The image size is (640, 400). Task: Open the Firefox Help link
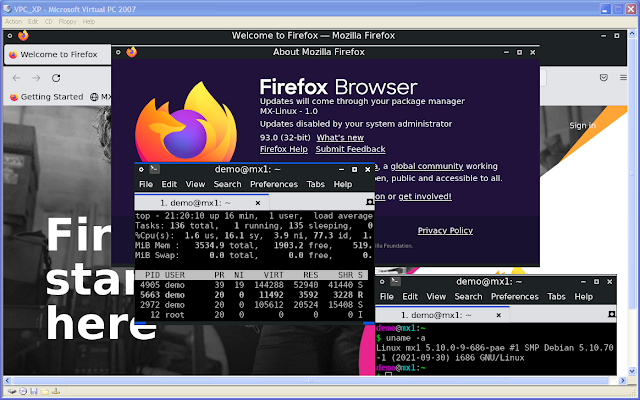284,149
